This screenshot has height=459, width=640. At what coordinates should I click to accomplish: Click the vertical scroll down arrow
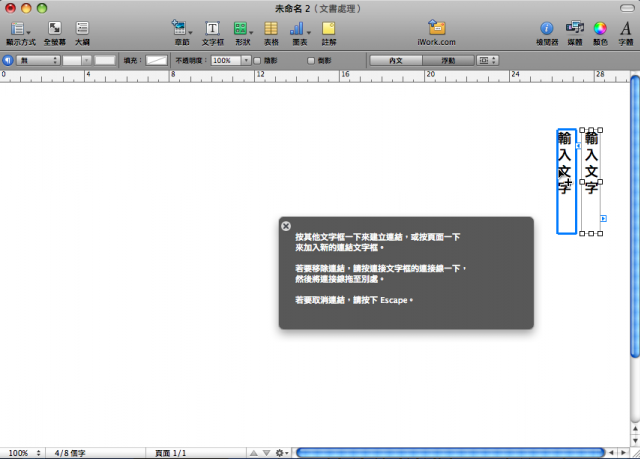(636, 441)
